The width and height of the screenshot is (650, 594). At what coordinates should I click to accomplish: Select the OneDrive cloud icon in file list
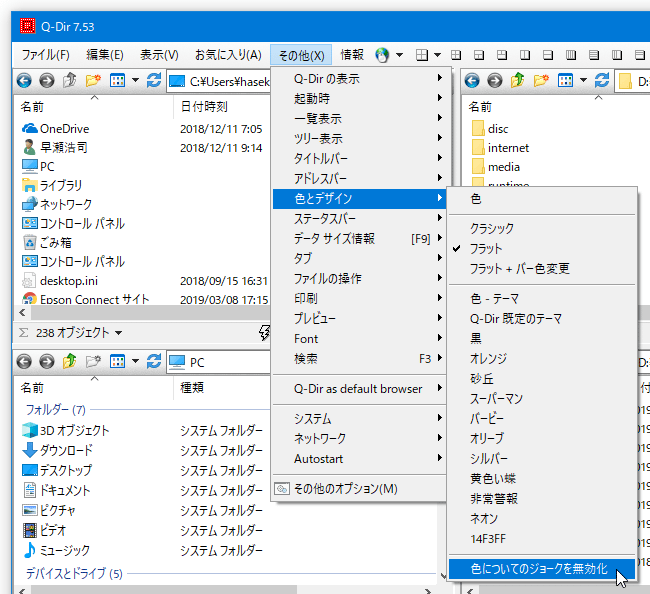coord(29,128)
